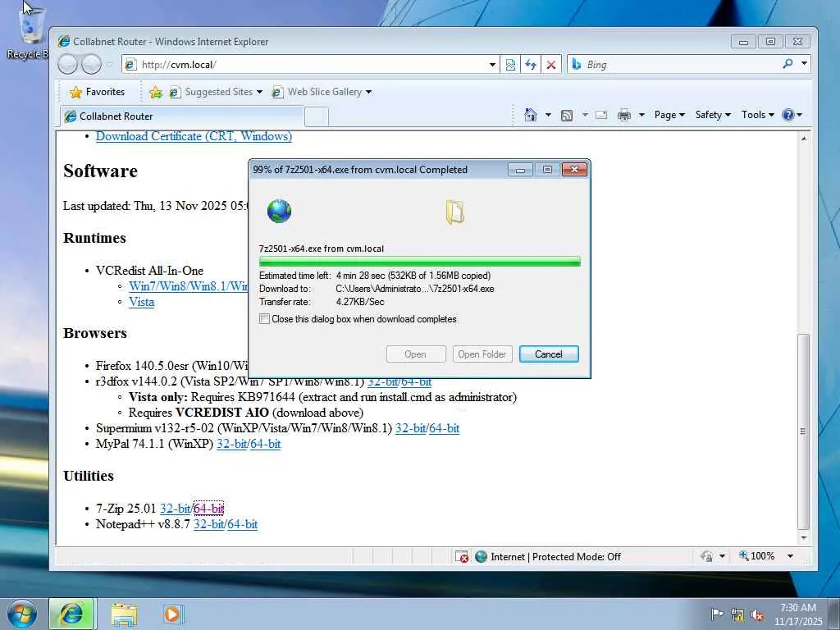
Task: Open the zoom level dropdown arrow
Action: [x=790, y=556]
